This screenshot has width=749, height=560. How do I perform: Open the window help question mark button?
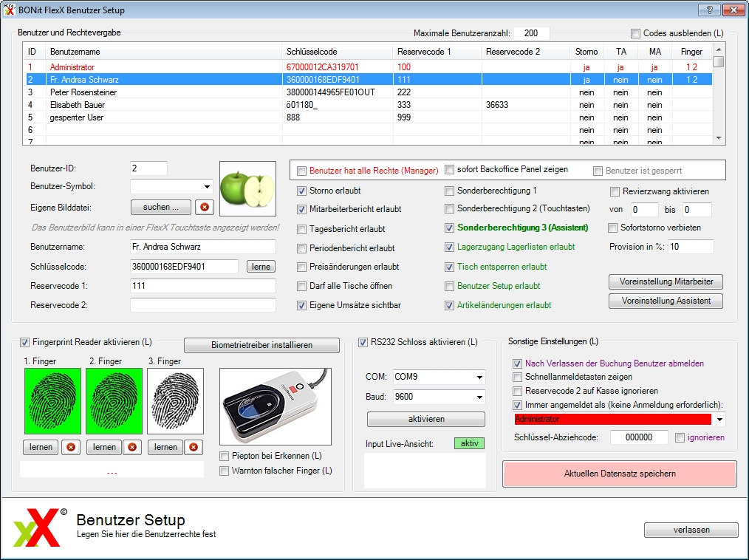tap(709, 10)
